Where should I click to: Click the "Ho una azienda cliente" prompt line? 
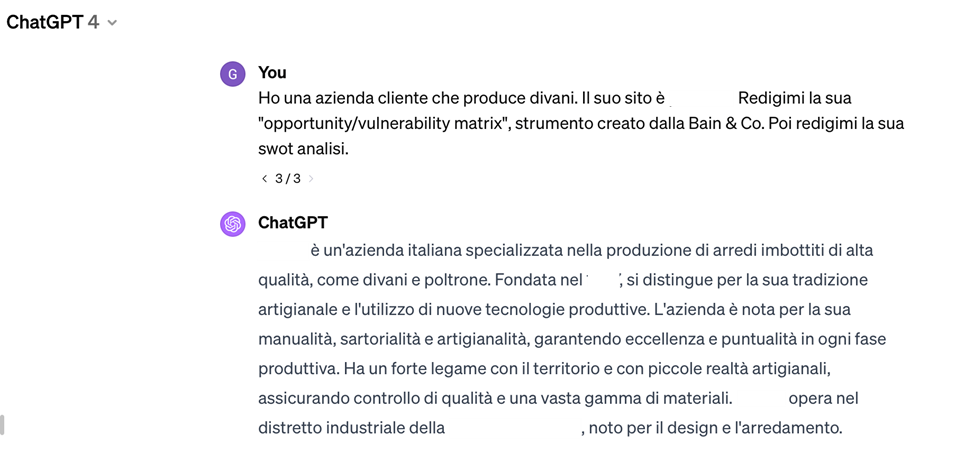(x=555, y=98)
